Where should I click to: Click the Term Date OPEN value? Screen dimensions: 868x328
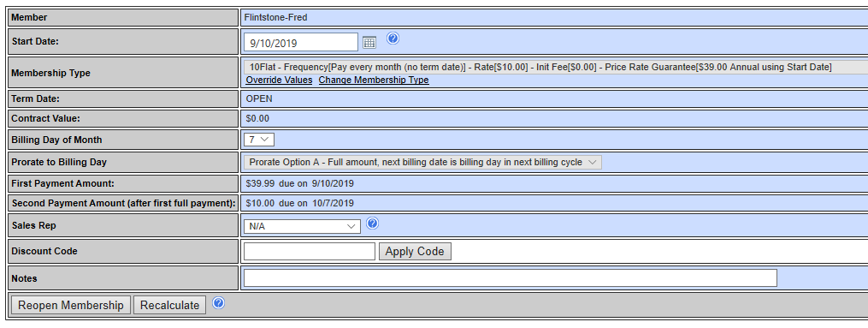[x=259, y=99]
